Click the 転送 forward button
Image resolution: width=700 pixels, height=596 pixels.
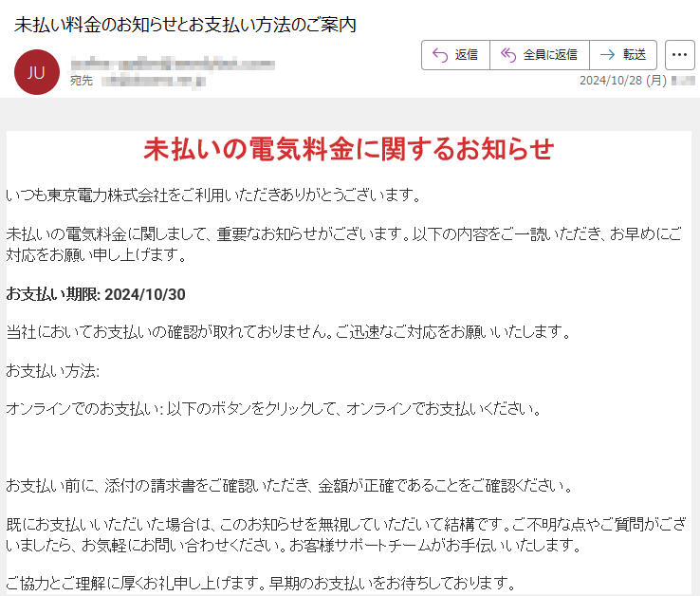tap(623, 55)
